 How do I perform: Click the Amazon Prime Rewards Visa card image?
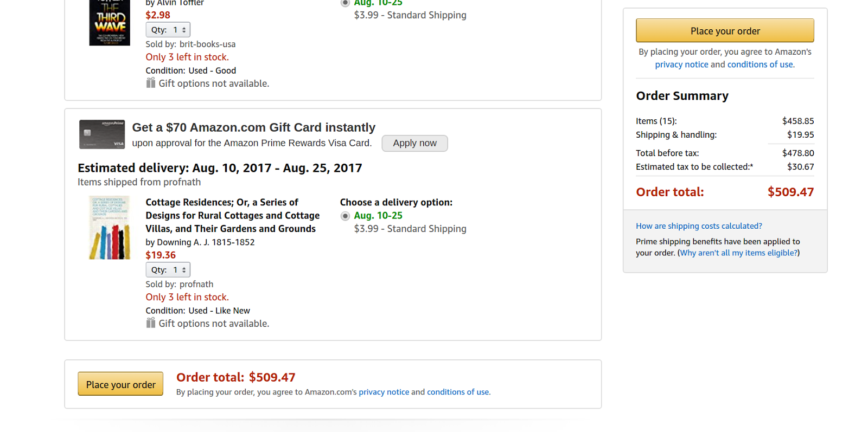pyautogui.click(x=102, y=134)
